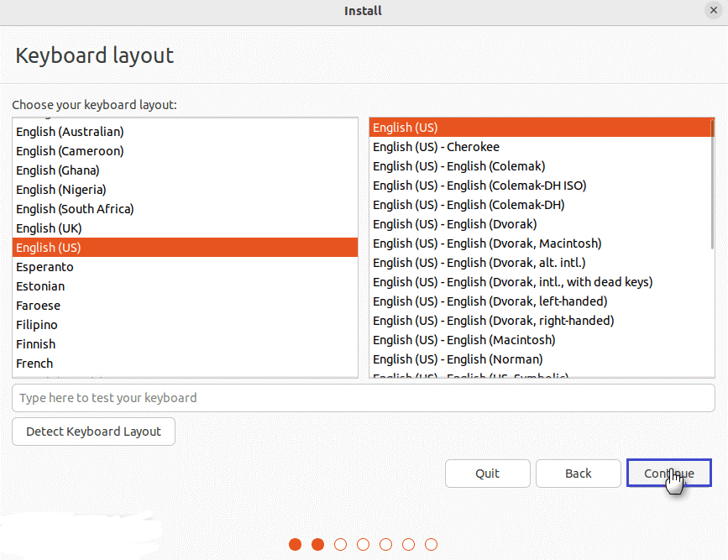The image size is (728, 560).
Task: Pick English (Macintosh) variant
Action: 464,340
